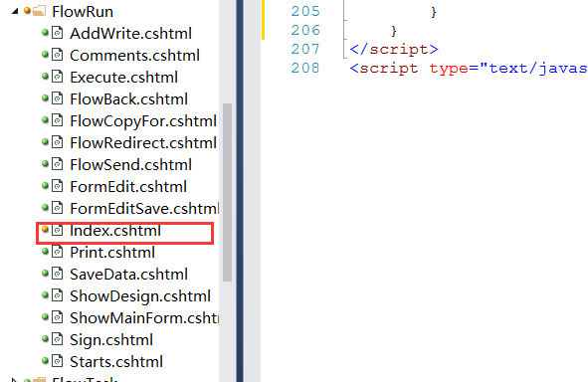
Task: Click the Index.cshtml file icon
Action: tap(57, 230)
